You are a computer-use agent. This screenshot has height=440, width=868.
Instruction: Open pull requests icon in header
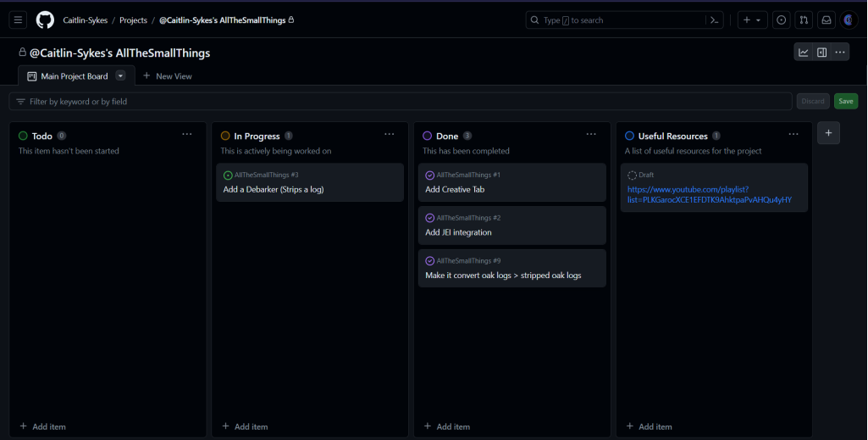click(x=803, y=20)
